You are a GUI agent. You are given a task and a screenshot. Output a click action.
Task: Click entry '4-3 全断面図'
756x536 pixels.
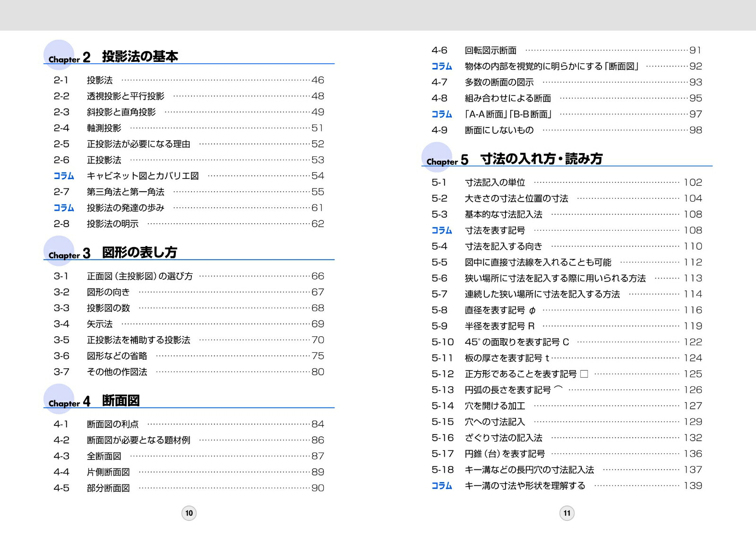tap(189, 456)
